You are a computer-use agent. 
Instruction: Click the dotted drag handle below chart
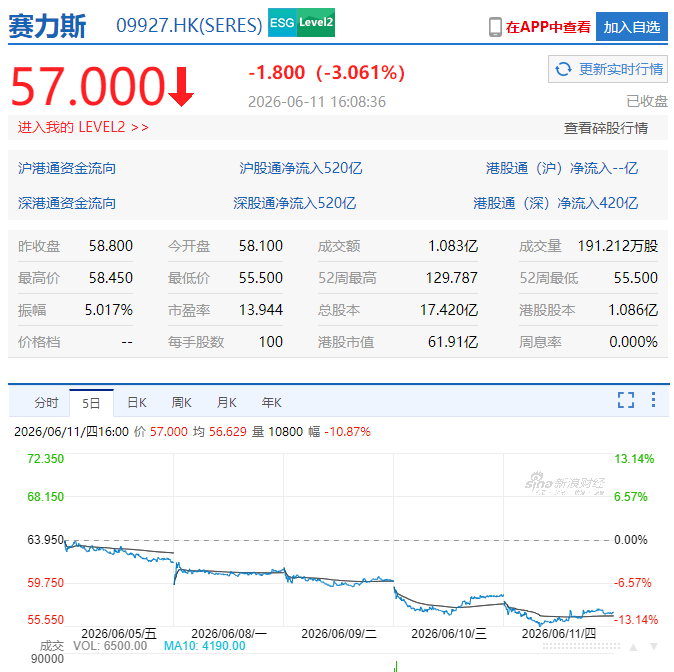[581, 646]
